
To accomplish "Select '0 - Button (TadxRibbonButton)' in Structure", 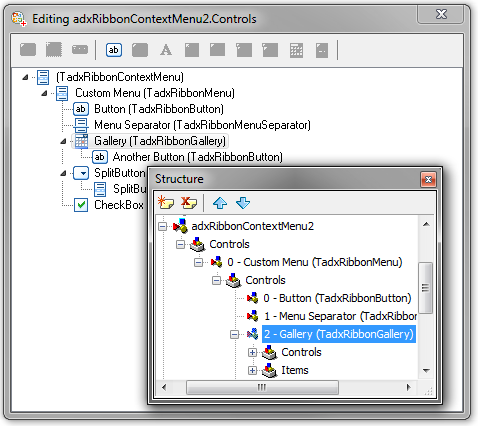I will tap(337, 298).
